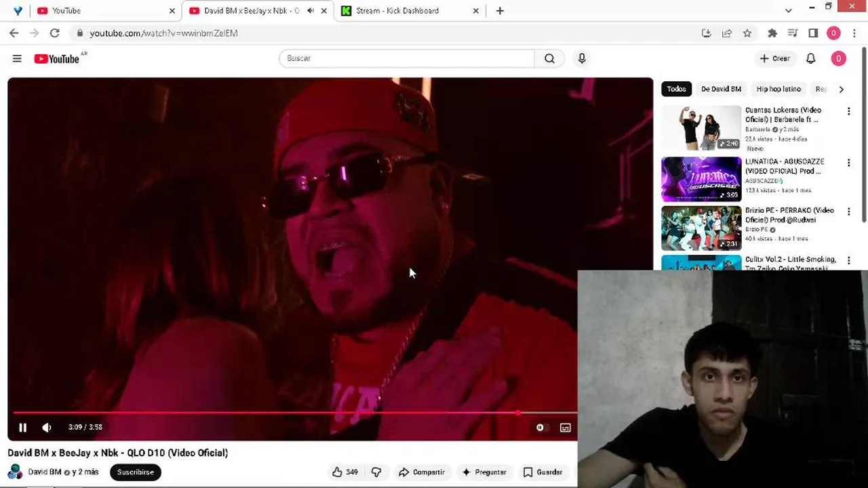The width and height of the screenshot is (868, 488).
Task: Open Chrome profile avatar in toolbar
Action: (833, 33)
